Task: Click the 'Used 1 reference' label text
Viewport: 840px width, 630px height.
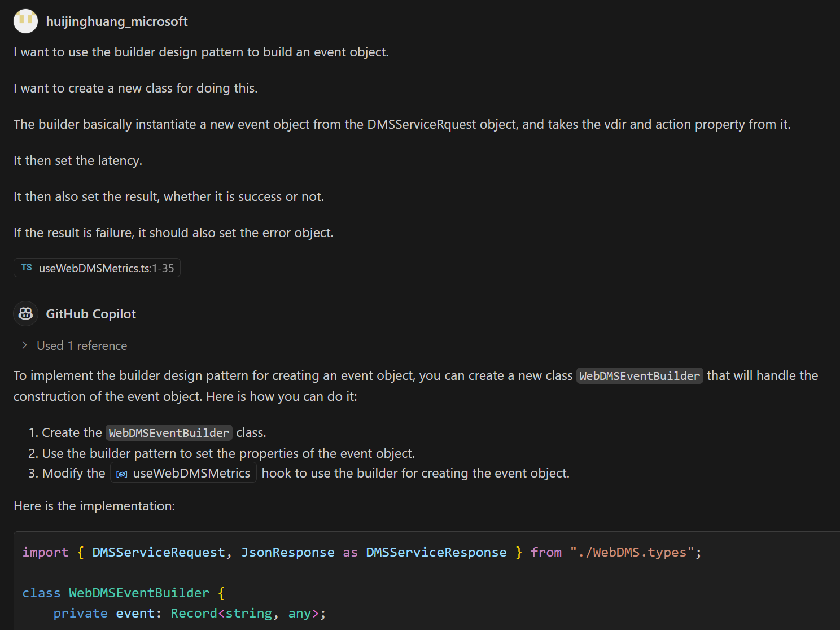Action: (82, 345)
